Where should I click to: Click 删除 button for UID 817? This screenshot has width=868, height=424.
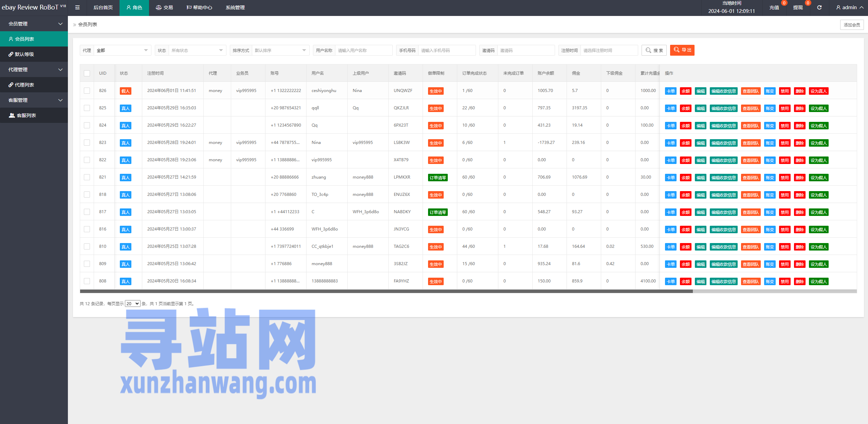click(x=800, y=212)
